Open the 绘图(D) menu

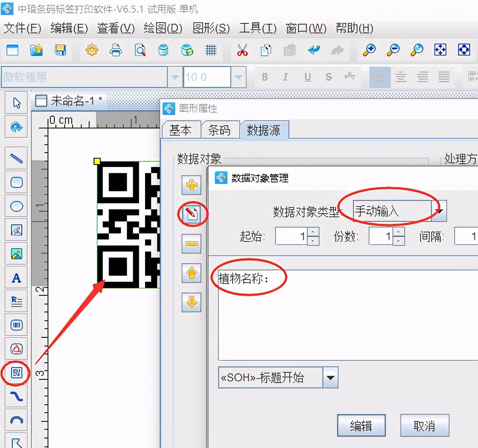[x=163, y=28]
